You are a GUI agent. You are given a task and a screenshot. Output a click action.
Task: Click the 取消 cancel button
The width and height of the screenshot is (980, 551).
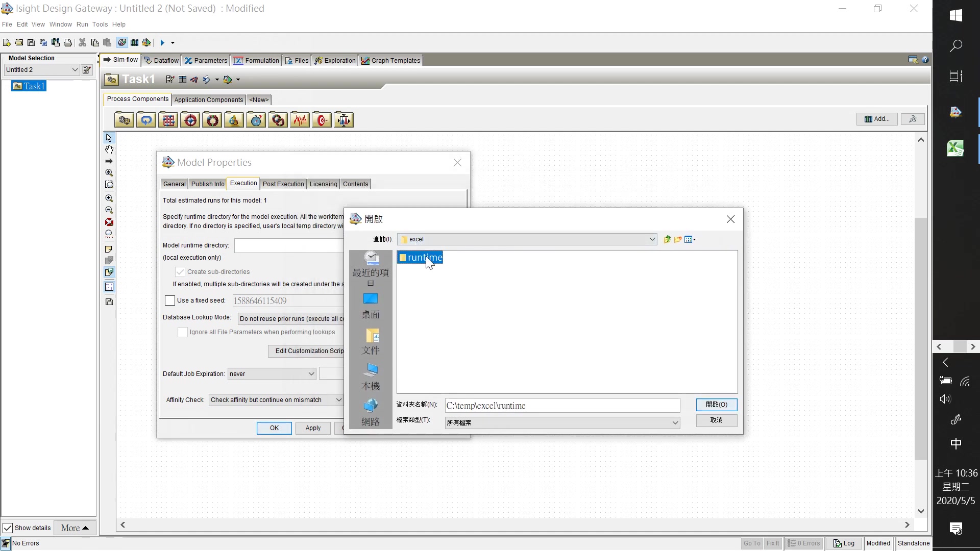pyautogui.click(x=717, y=420)
